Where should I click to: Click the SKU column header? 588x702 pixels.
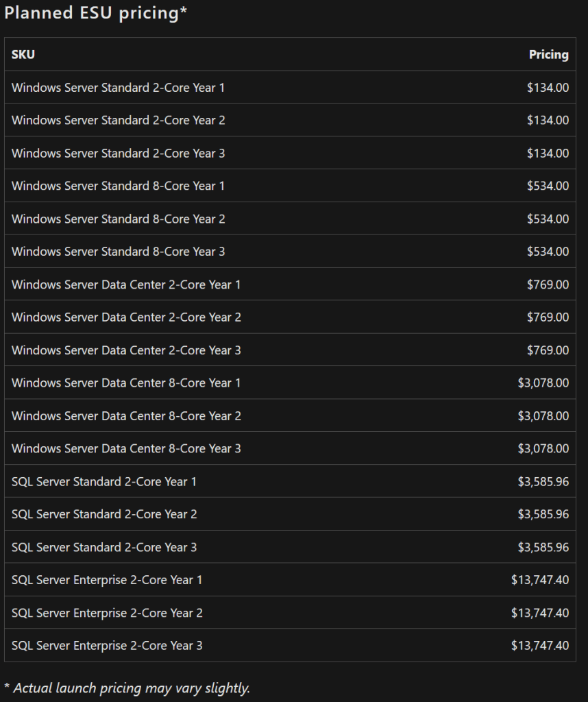23,55
